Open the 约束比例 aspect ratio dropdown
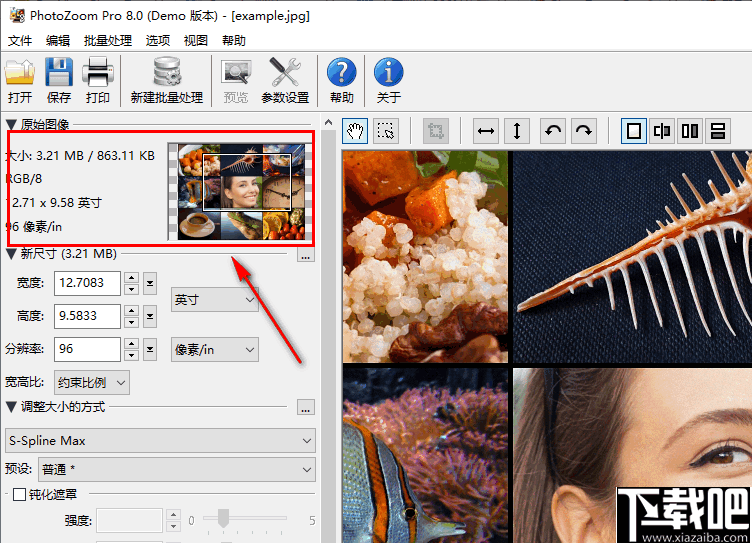Screen dimensions: 752x543 (x=92, y=382)
